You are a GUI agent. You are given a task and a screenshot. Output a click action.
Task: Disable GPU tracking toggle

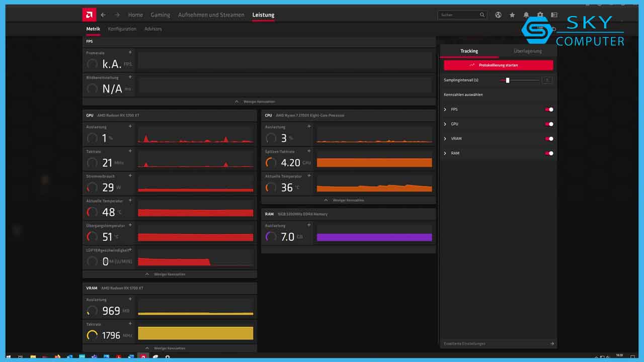(549, 124)
